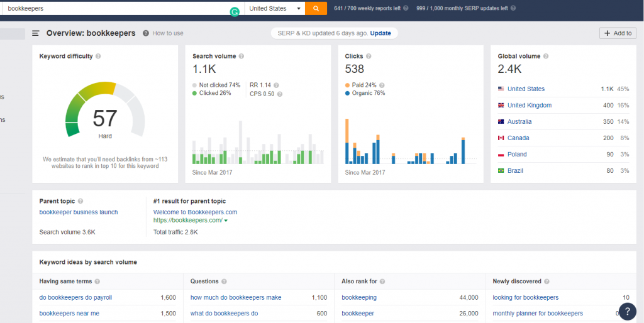This screenshot has width=644, height=323.
Task: Click help icon after monthly SERP updates left
Action: [x=513, y=8]
